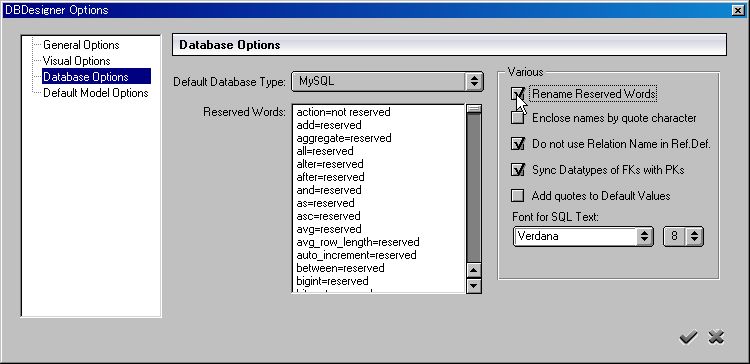Screen dimensions: 750x364
Task: Toggle Sync Datatypes of FKs with PKs
Action: (x=518, y=169)
